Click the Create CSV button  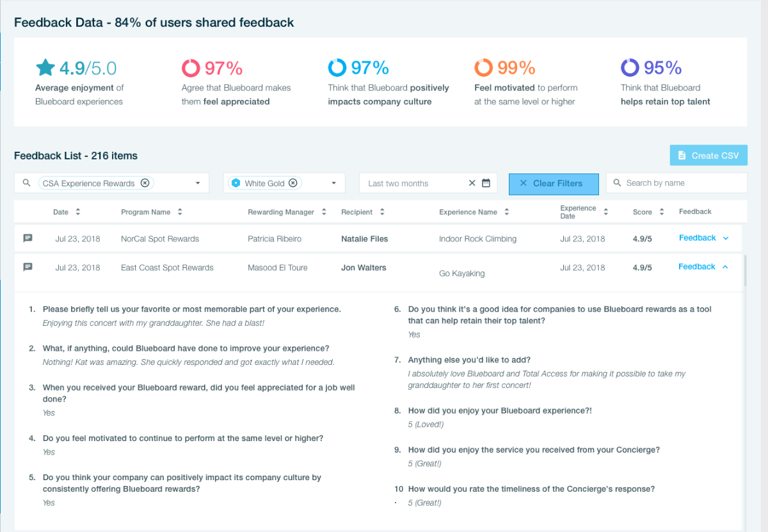point(708,156)
